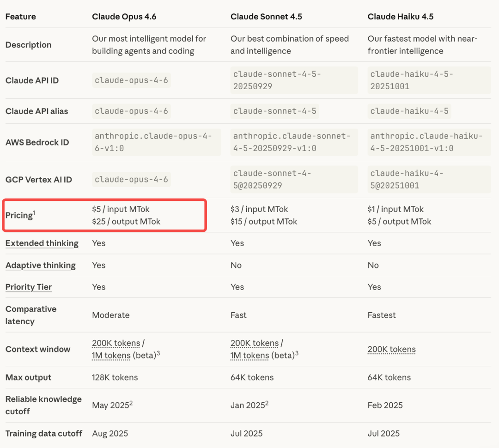The height and width of the screenshot is (448, 499).
Task: Click footnote 2 beside Jan 2025 cutoff
Action: 267,403
